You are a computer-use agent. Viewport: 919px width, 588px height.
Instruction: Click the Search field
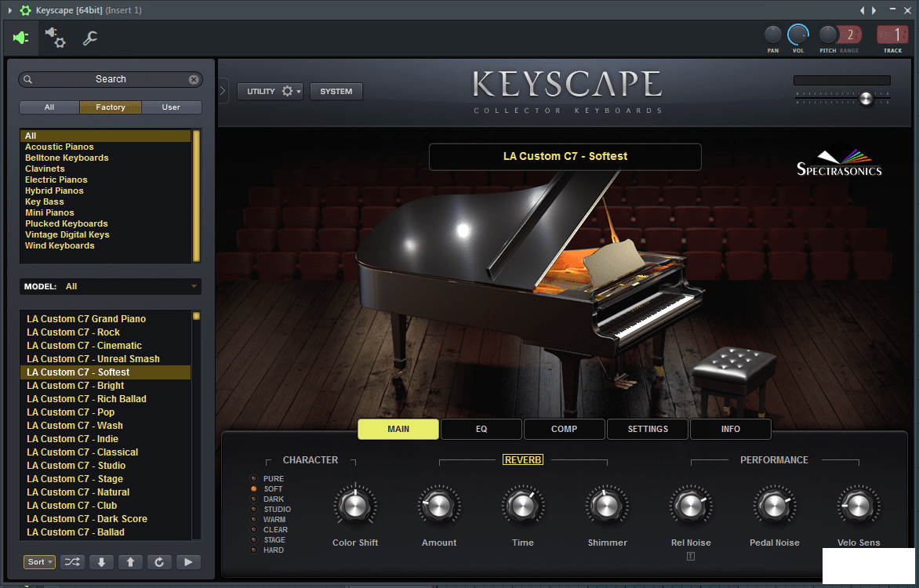[111, 79]
